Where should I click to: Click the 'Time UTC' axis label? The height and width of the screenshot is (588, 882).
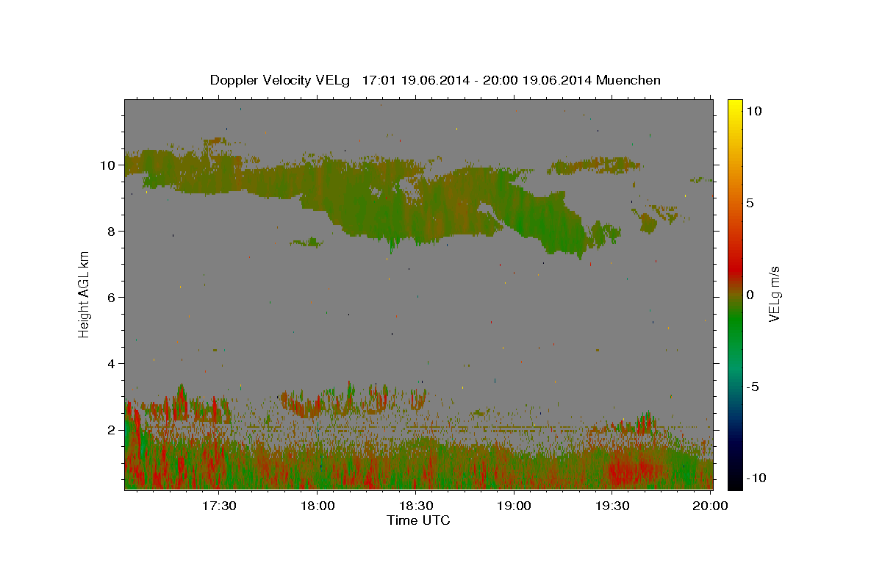(418, 520)
